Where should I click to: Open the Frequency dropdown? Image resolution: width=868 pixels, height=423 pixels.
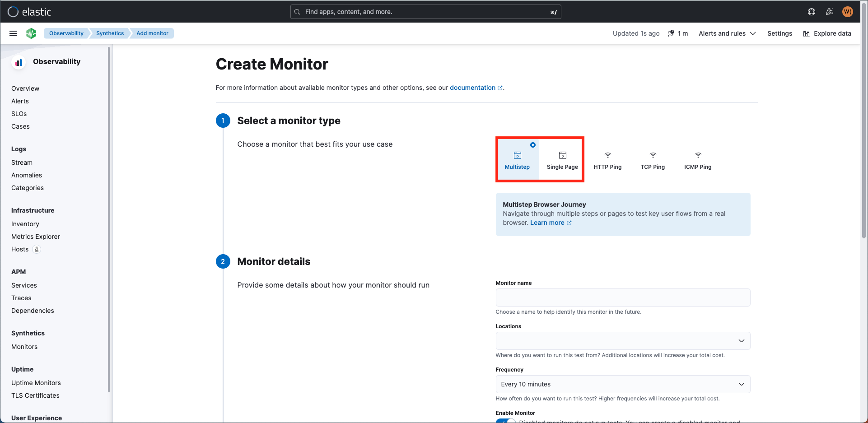tap(623, 384)
